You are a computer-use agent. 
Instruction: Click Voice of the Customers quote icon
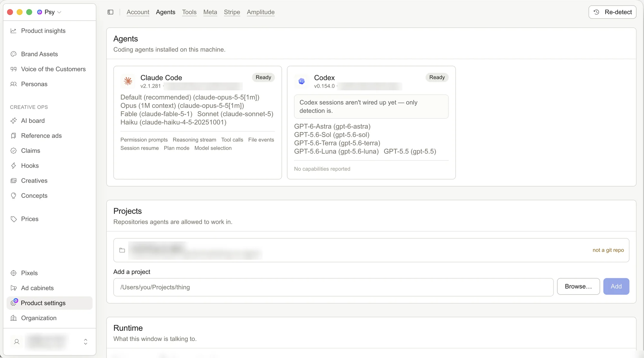click(x=14, y=69)
